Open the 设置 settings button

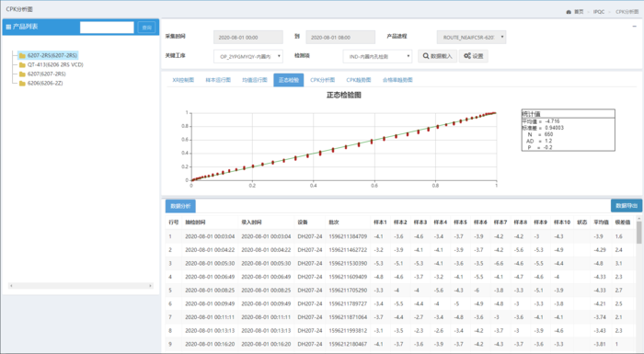tap(473, 56)
